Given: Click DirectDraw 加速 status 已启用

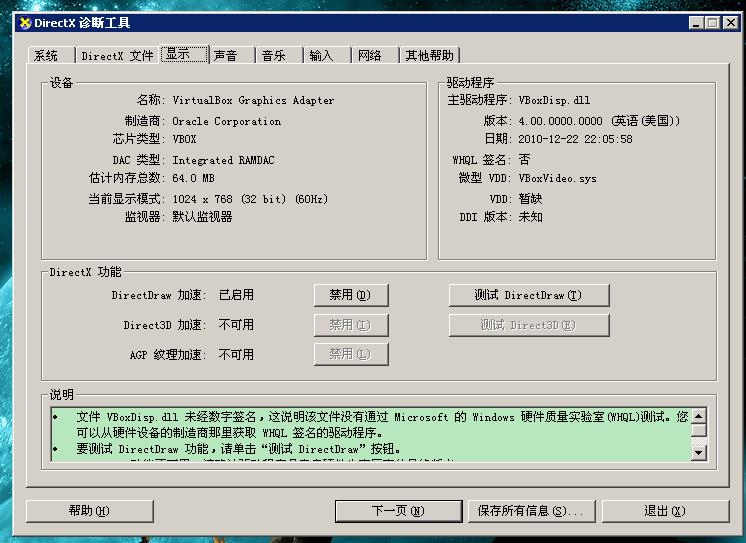Looking at the screenshot, I should pos(236,295).
